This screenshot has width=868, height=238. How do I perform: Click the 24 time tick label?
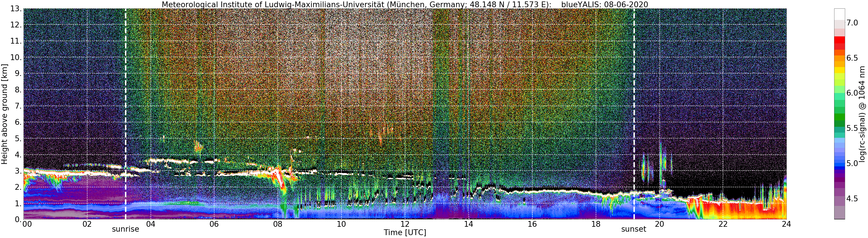point(786,224)
